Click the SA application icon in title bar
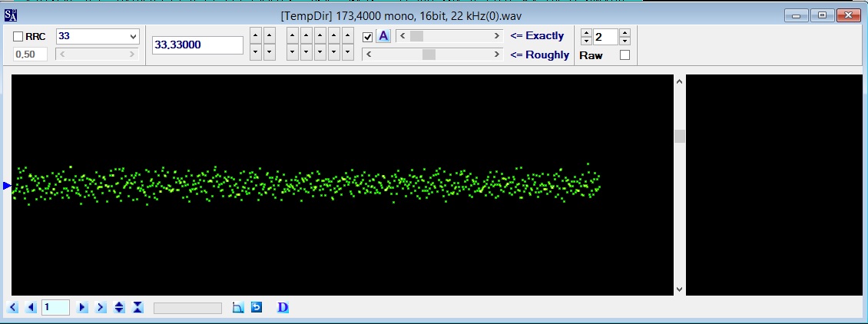The image size is (868, 324). click(11, 15)
